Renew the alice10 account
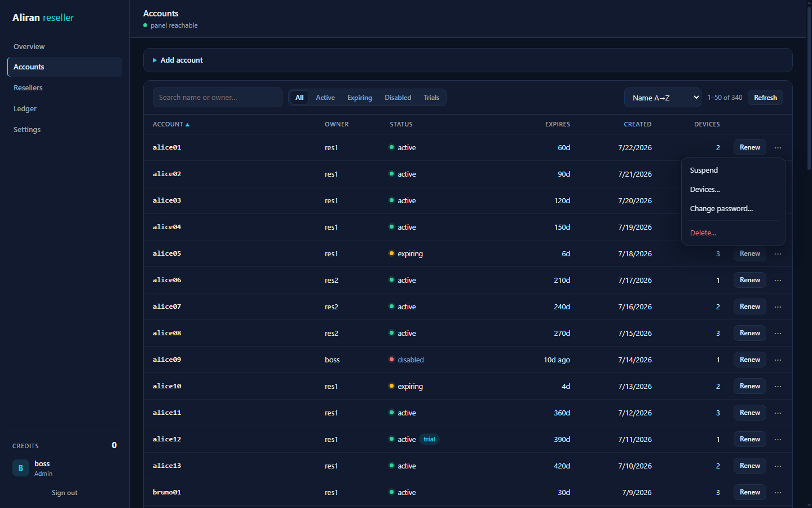This screenshot has width=812, height=508. click(x=749, y=386)
